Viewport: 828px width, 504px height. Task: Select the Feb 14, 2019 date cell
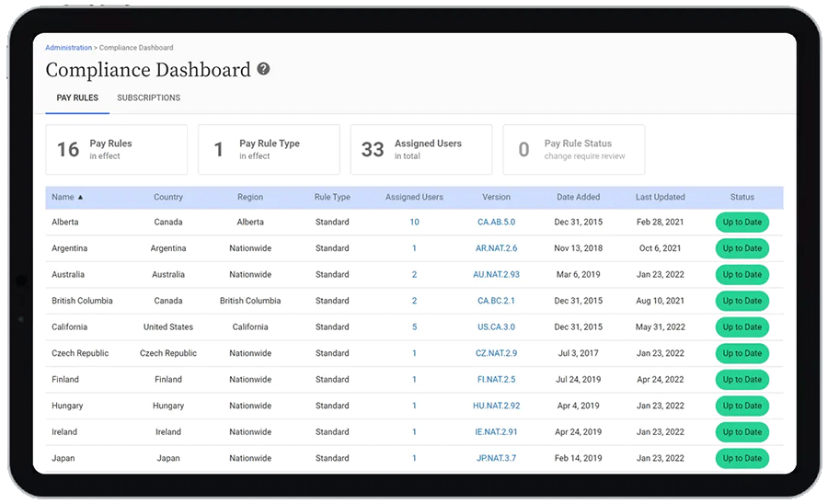tap(579, 458)
